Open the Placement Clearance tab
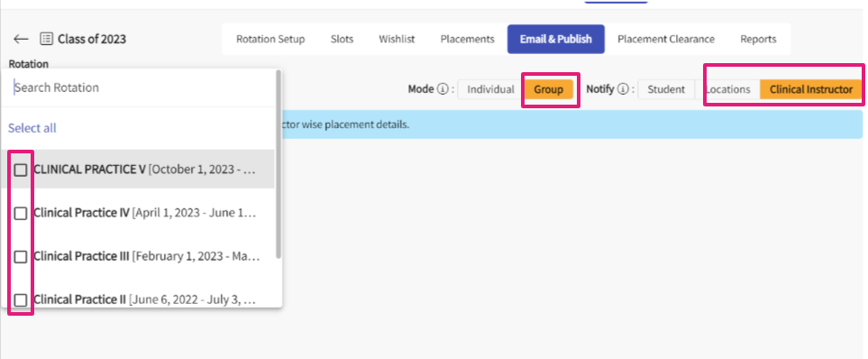Image resolution: width=868 pixels, height=359 pixels. pyautogui.click(x=666, y=39)
